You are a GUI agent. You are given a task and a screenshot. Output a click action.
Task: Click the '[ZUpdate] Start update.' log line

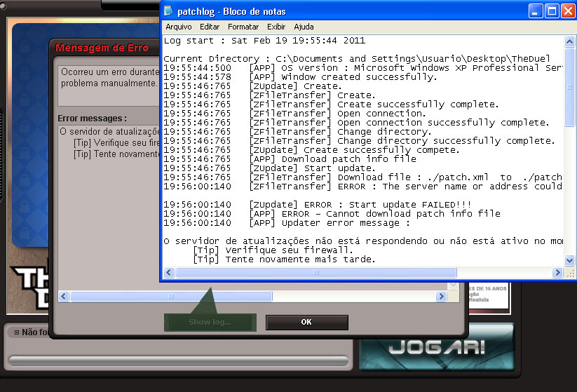269,168
